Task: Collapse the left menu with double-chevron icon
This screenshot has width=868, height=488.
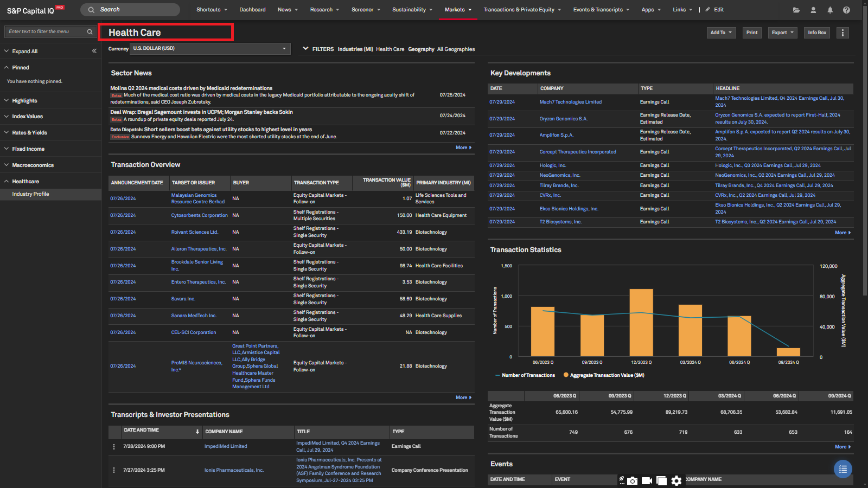Action: pos(94,51)
